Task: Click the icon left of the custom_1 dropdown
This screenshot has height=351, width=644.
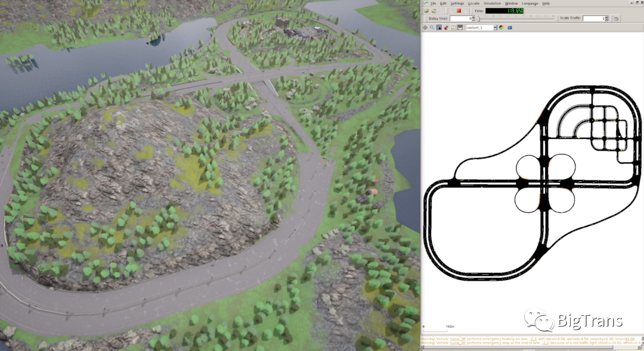Action: 460,27
